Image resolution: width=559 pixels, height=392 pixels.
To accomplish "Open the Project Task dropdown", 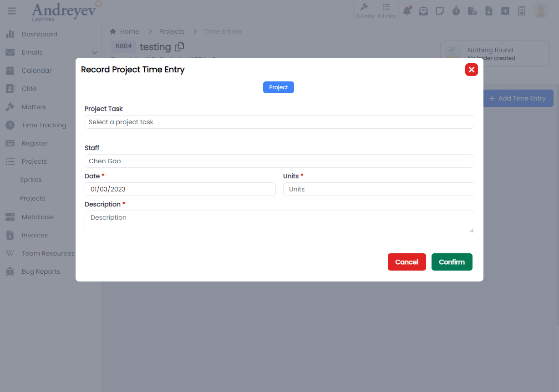I will click(x=279, y=122).
